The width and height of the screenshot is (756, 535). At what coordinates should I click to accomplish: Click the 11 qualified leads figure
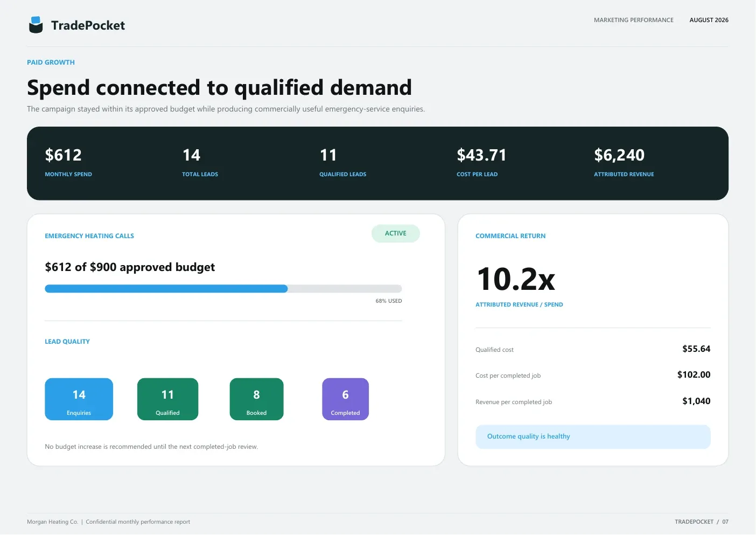[x=328, y=155]
